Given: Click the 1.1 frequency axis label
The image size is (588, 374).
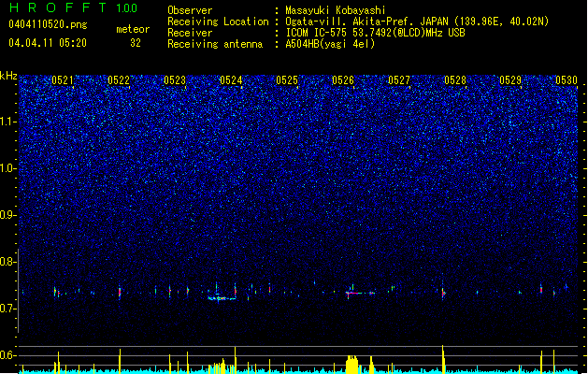Looking at the screenshot, I should click(x=7, y=122).
